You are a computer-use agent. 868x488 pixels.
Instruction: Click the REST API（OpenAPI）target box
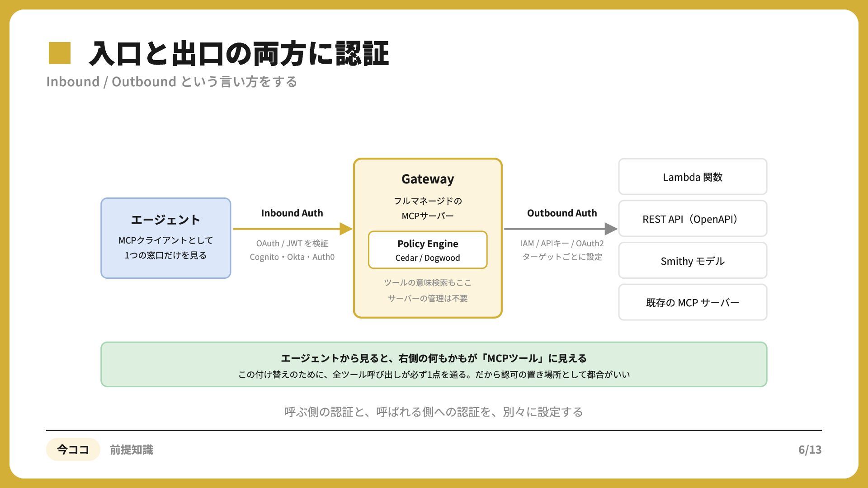693,219
